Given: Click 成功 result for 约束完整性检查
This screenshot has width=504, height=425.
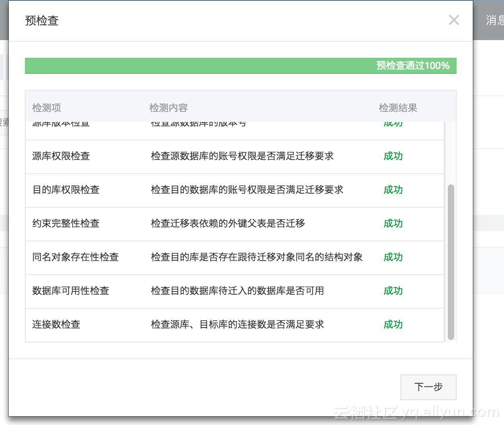Looking at the screenshot, I should (x=393, y=223).
